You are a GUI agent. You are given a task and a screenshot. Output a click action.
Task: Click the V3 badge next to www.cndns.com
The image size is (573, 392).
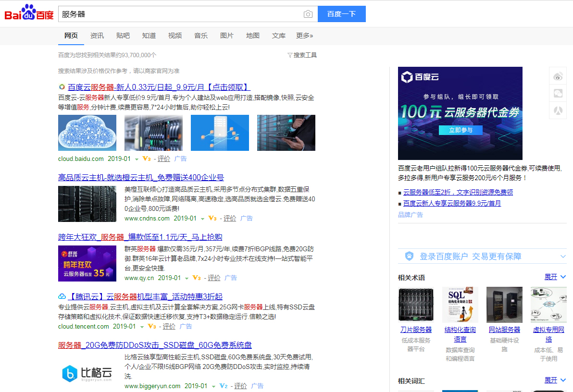(212, 219)
